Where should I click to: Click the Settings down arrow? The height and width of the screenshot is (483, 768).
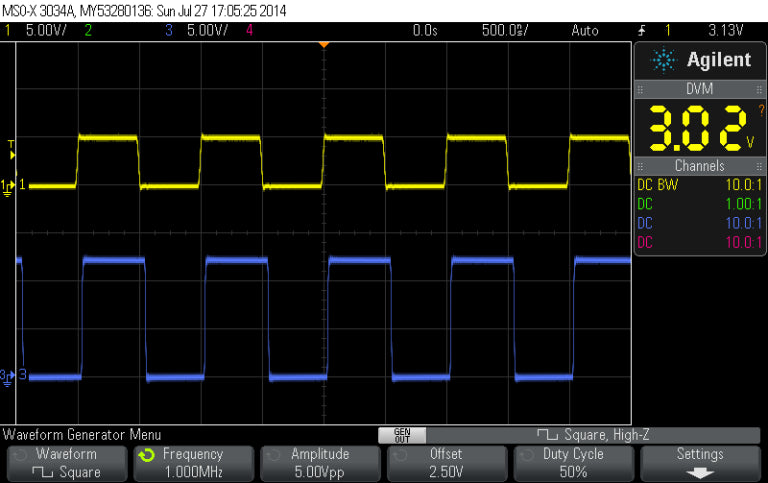699,471
